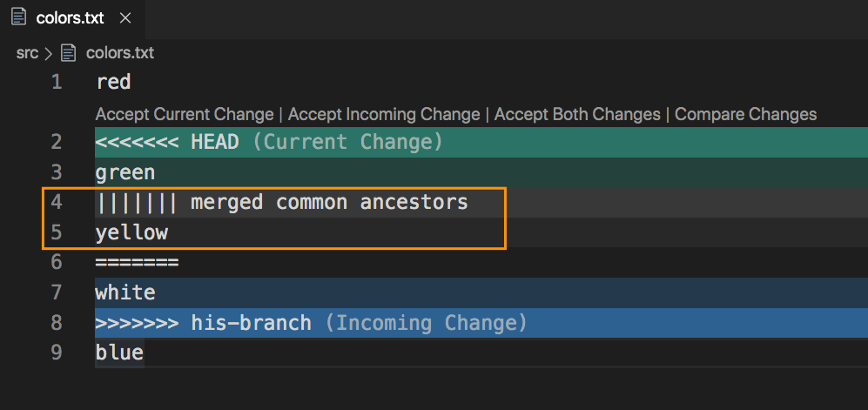
Task: Click the colors.txt breadcrumb file icon
Action: [69, 53]
